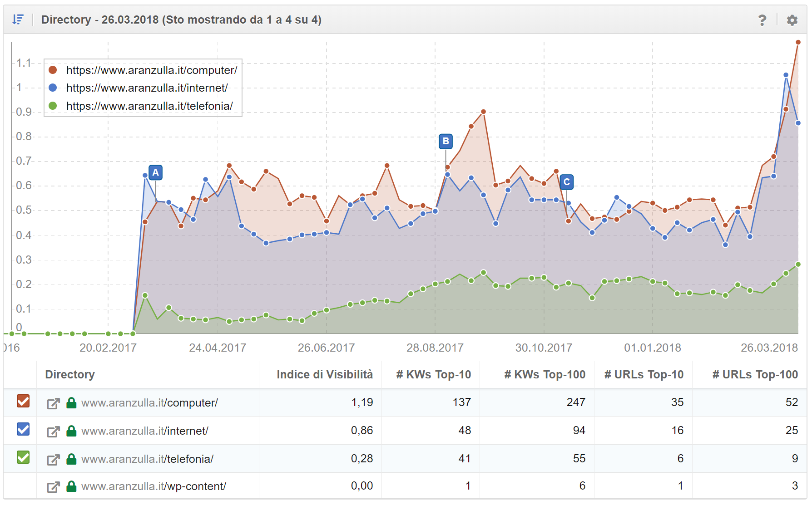812x505 pixels.
Task: Click visibility value 0,00
Action: click(362, 486)
